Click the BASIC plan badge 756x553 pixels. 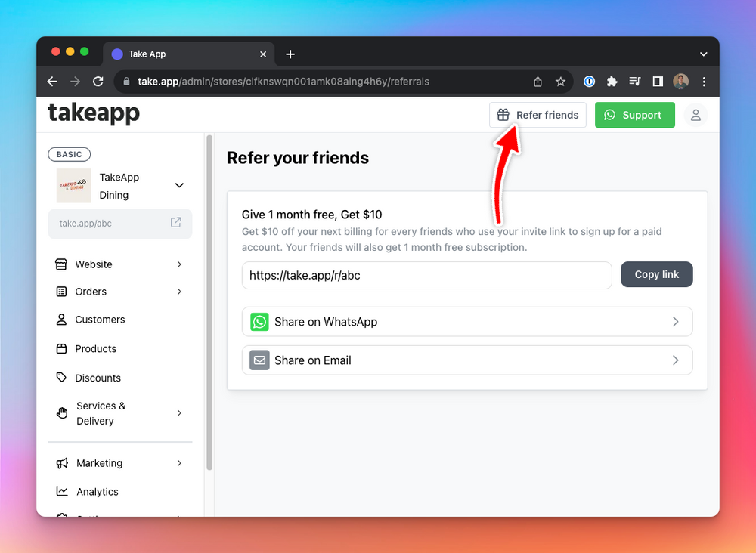click(69, 154)
